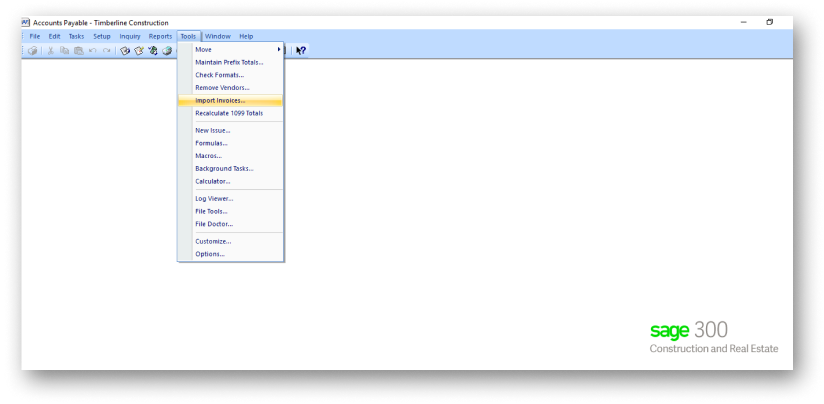This screenshot has width=824, height=404.
Task: Click the Print toolbar icon
Action: tap(33, 50)
